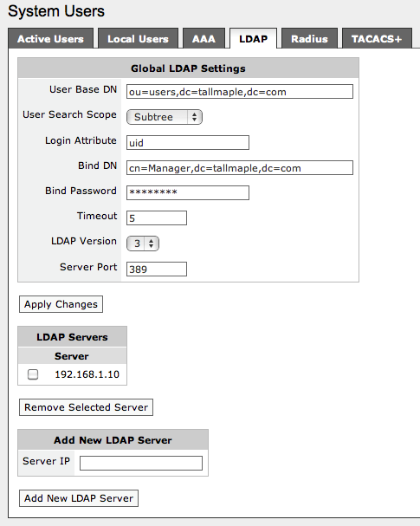Image resolution: width=420 pixels, height=526 pixels.
Task: Expand the LDAP Version dropdown
Action: pyautogui.click(x=143, y=244)
